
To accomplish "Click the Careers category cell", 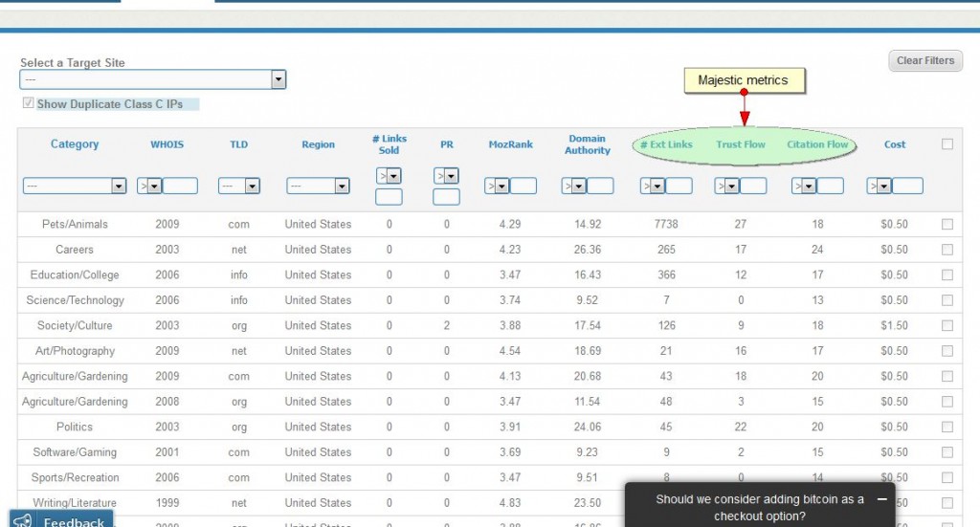I will click(75, 250).
